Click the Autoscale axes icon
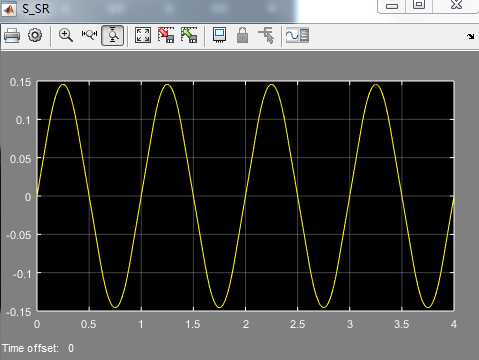Screen dimensions: 479x360 click(143, 35)
